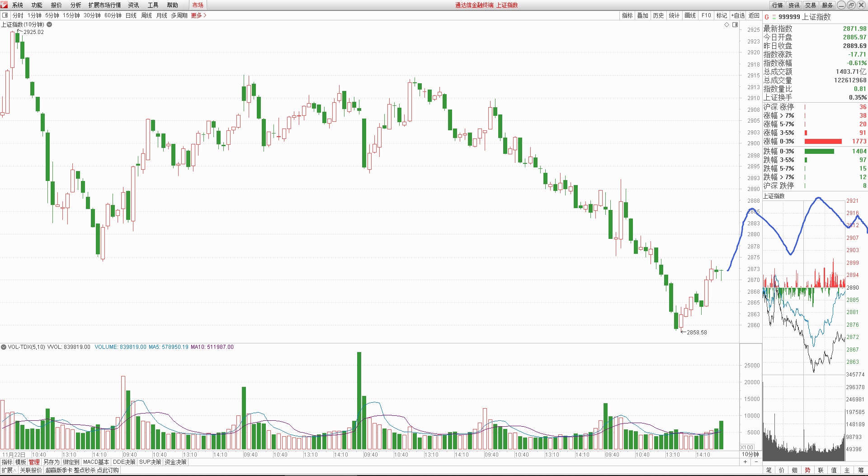868x476 pixels.
Task: Open the 上证指数 chart title dropdown arrow
Action: click(x=50, y=25)
